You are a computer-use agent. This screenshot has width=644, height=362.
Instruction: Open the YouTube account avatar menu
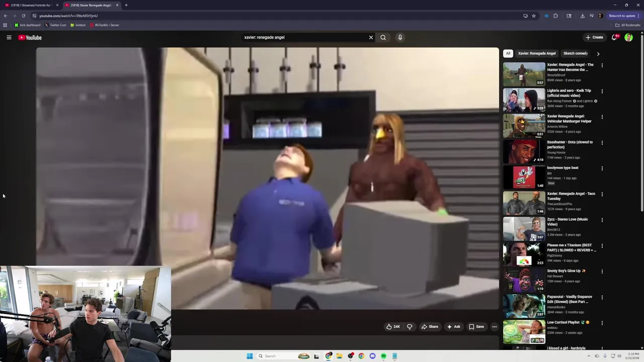tap(628, 37)
